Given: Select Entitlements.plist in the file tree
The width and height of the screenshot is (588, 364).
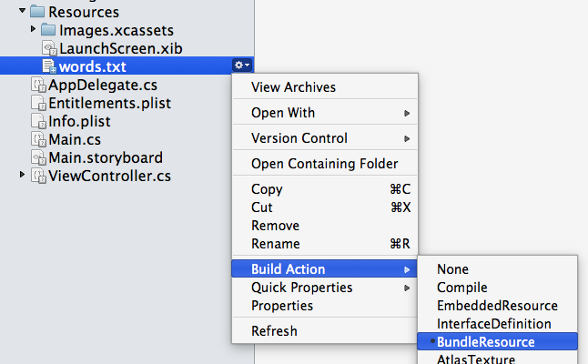Looking at the screenshot, I should coord(109,103).
